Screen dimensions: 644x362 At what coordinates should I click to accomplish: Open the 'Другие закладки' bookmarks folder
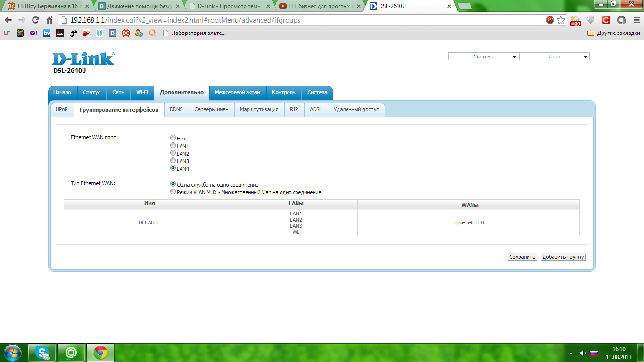click(614, 33)
